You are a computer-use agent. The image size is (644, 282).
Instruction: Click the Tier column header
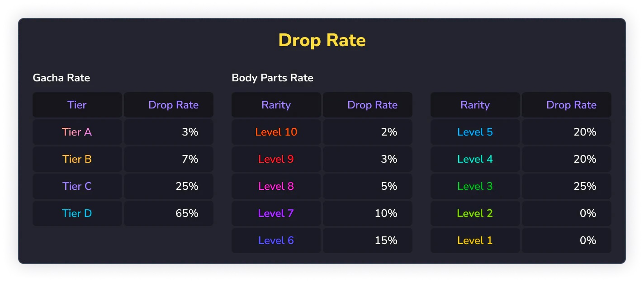(77, 105)
